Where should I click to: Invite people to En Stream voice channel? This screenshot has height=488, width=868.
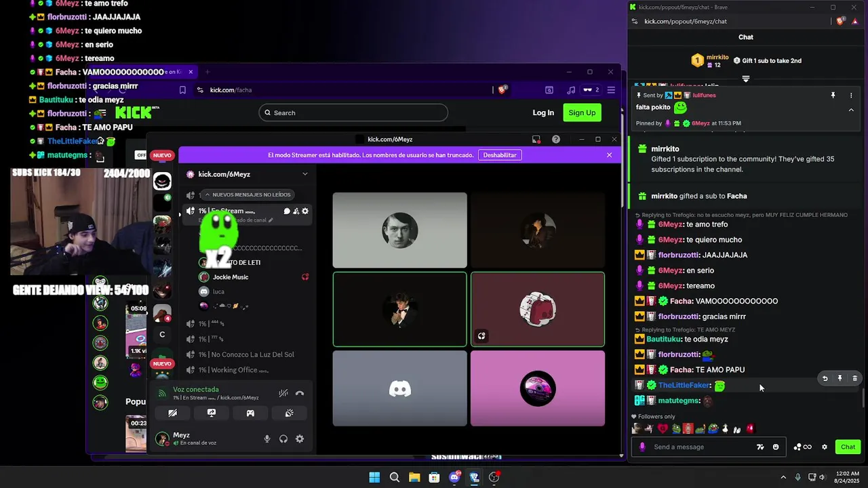(296, 211)
